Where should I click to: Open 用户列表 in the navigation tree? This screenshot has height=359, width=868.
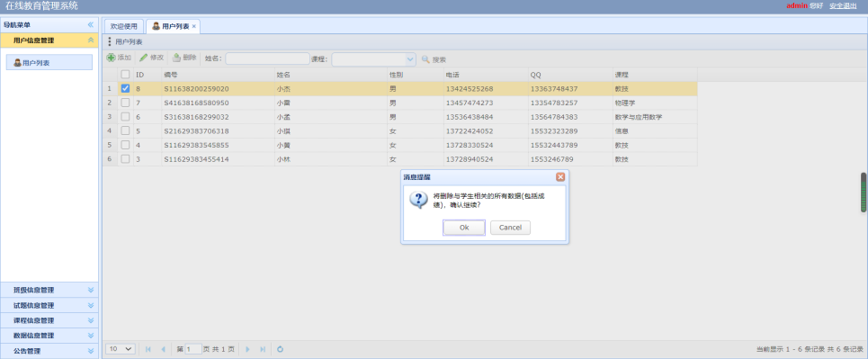point(49,63)
